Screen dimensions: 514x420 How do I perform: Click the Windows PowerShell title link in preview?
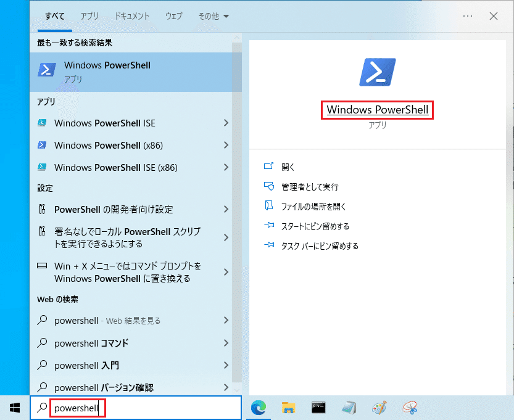point(377,110)
